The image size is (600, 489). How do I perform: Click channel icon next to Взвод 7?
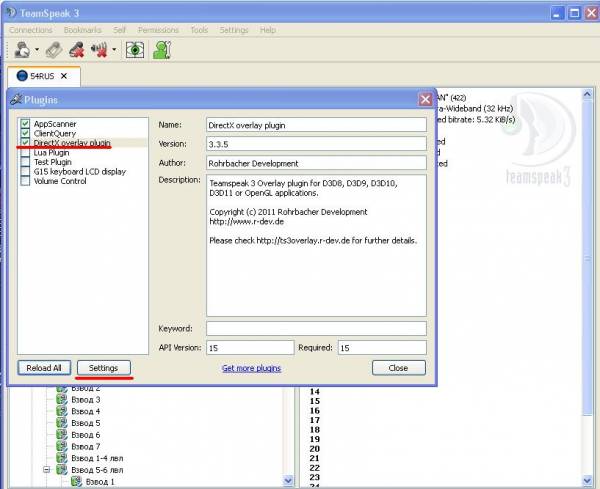click(x=62, y=446)
